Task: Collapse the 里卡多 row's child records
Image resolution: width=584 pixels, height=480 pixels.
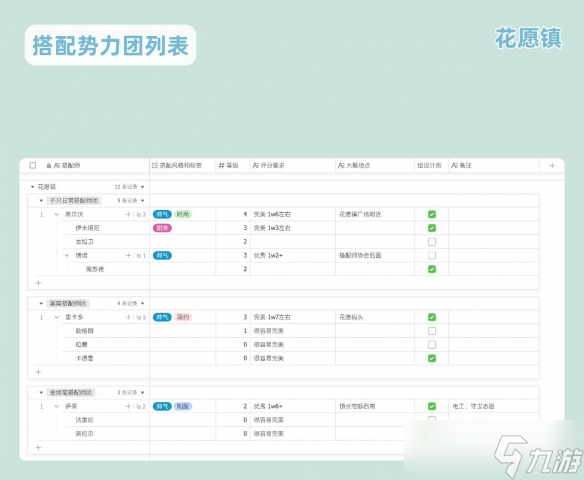Action: pyautogui.click(x=57, y=317)
